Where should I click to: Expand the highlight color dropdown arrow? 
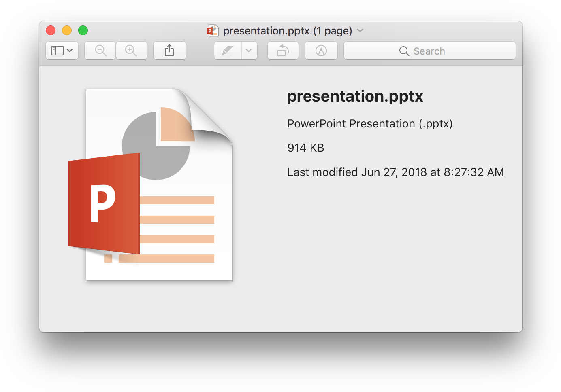pyautogui.click(x=249, y=51)
